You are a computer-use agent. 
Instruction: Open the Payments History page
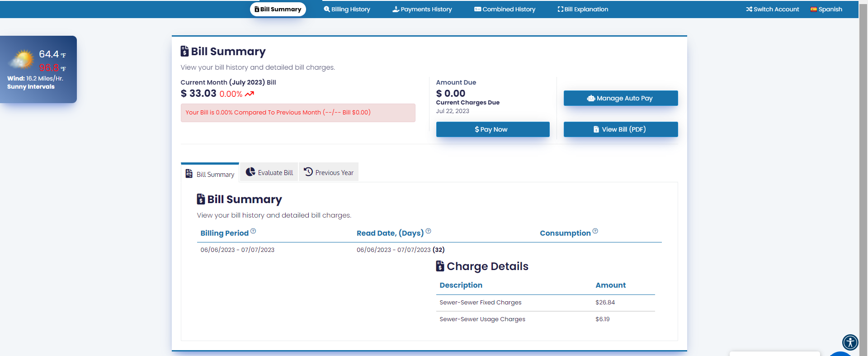coord(422,9)
